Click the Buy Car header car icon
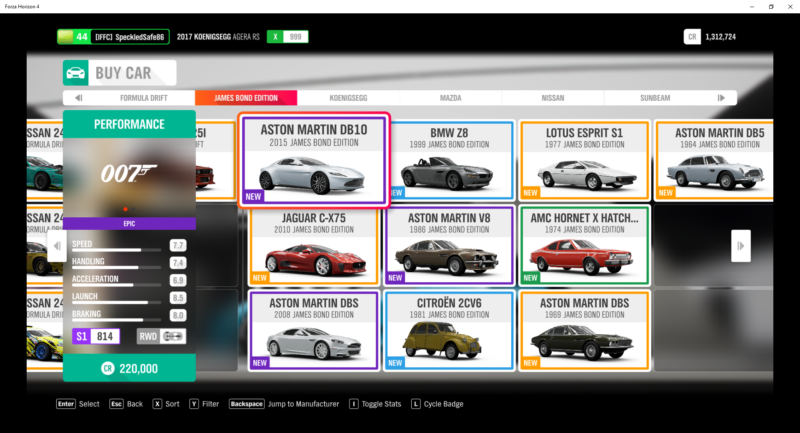Viewport: 800px width, 433px height. pyautogui.click(x=76, y=73)
